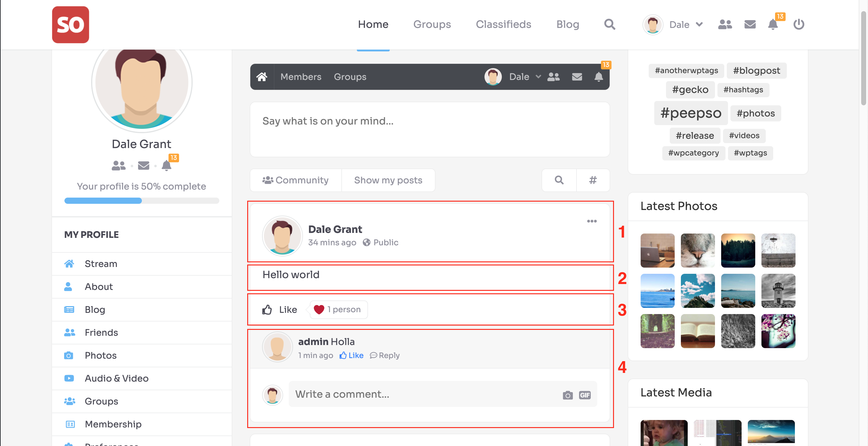Open Groups in My Profile menu
This screenshot has width=868, height=446.
[142, 401]
